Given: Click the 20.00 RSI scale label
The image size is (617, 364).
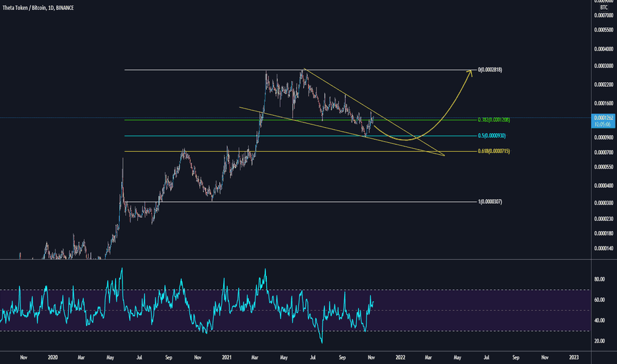Looking at the screenshot, I should tap(599, 341).
